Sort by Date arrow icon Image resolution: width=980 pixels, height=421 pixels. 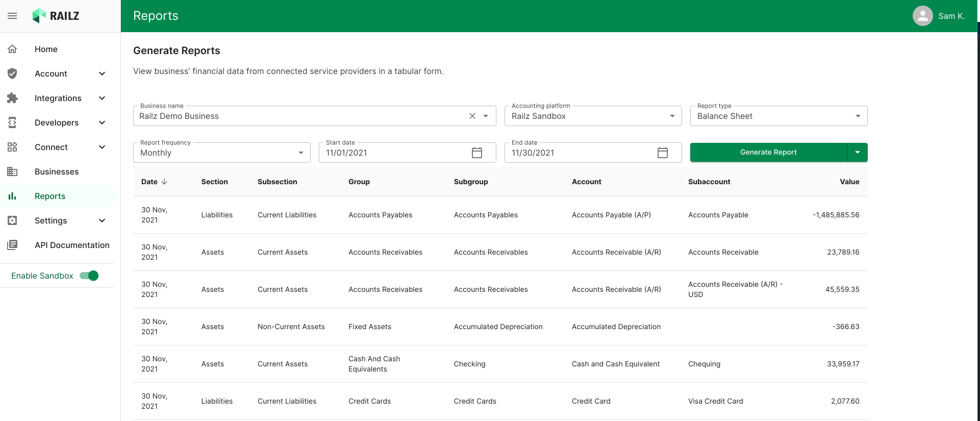pos(164,182)
